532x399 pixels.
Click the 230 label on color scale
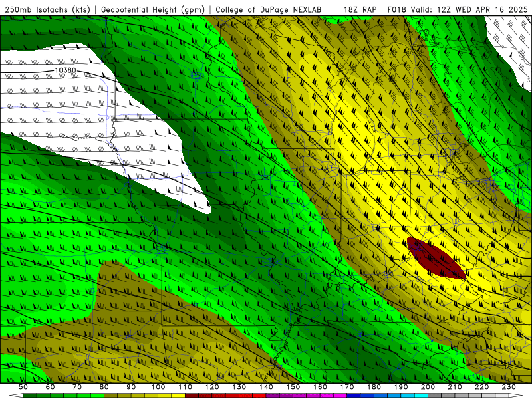509,387
